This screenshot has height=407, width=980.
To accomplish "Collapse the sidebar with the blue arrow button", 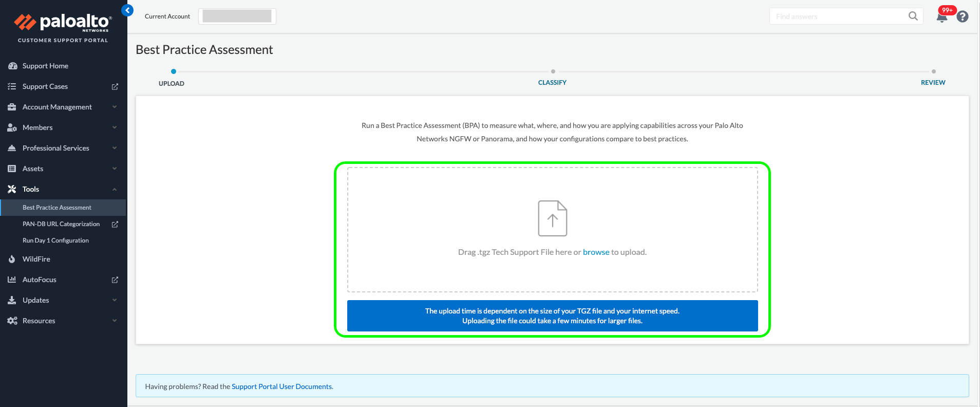I will (x=127, y=10).
